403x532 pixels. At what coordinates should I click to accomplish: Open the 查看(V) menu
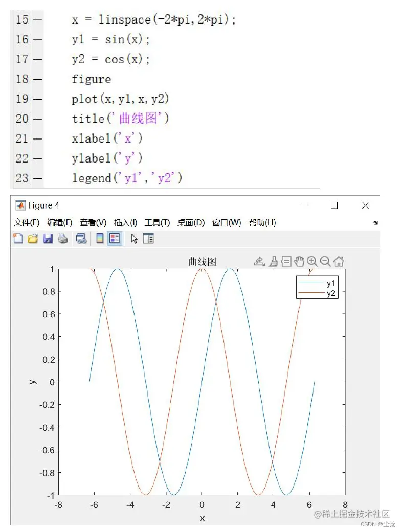tap(93, 223)
